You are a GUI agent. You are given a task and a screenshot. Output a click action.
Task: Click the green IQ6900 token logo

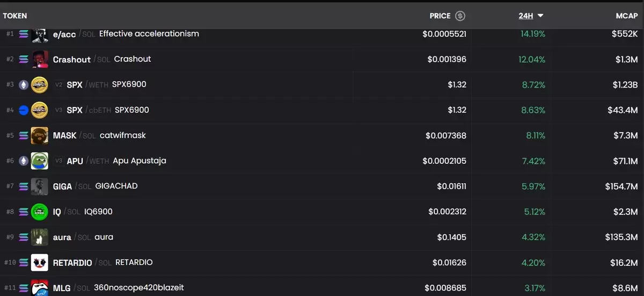(40, 212)
